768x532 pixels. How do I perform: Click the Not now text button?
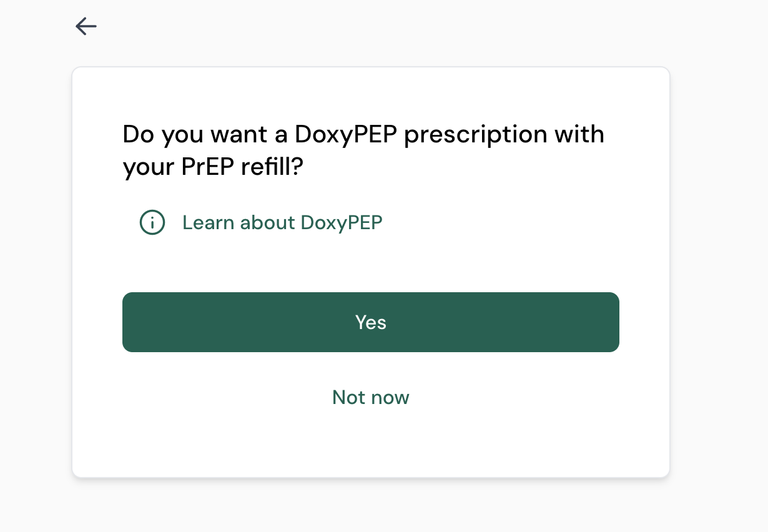[x=371, y=397]
